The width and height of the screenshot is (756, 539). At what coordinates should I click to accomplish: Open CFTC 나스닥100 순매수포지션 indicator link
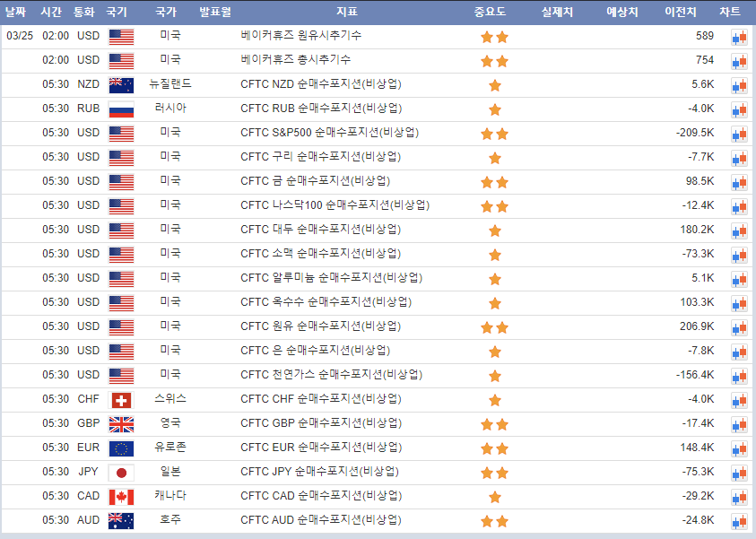tap(335, 205)
